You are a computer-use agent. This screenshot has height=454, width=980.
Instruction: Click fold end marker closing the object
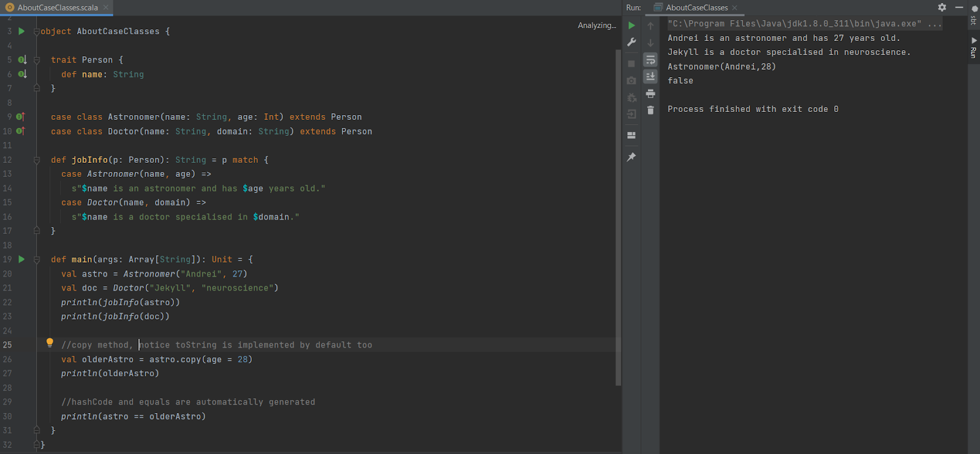(x=36, y=444)
